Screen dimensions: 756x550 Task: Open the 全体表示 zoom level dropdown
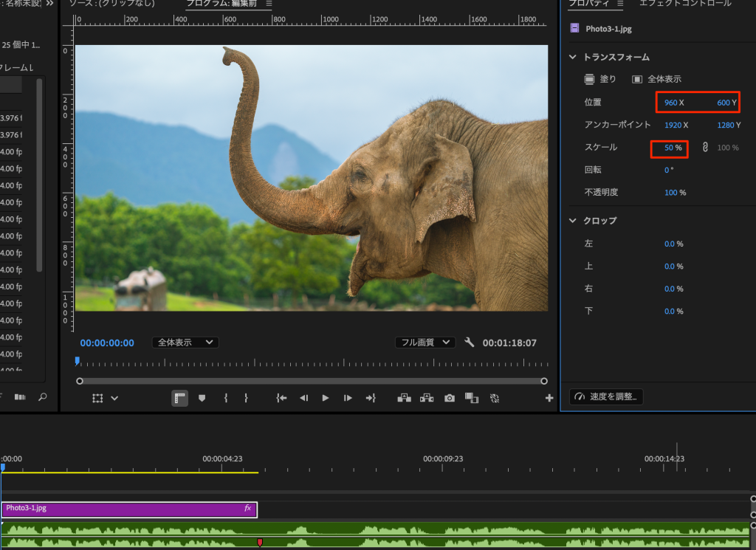tap(185, 343)
